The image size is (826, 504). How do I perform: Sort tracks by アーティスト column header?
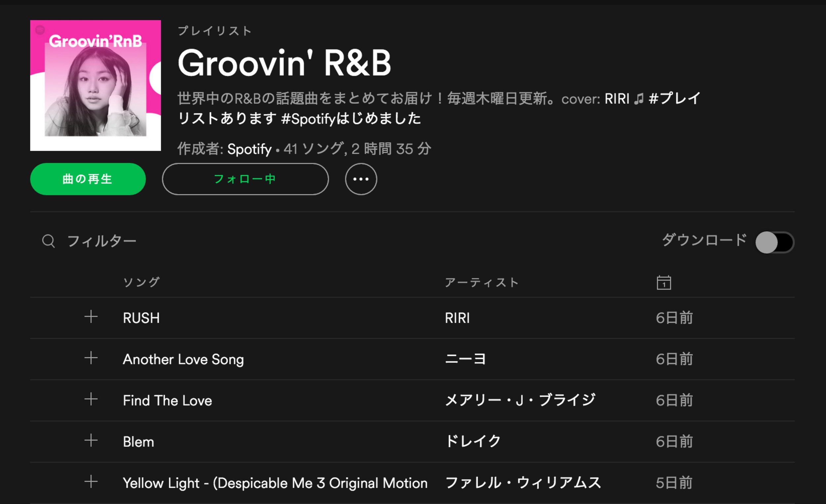[x=482, y=282]
